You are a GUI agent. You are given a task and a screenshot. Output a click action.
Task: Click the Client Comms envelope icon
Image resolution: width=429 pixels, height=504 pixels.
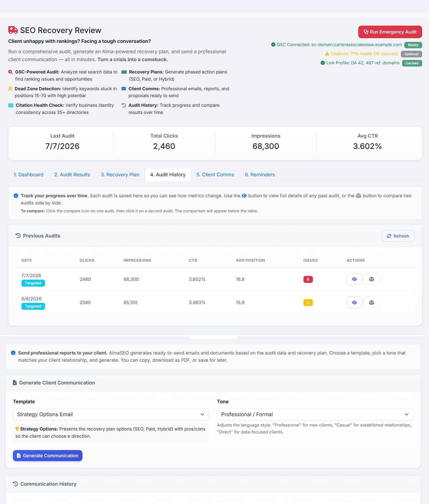click(124, 89)
